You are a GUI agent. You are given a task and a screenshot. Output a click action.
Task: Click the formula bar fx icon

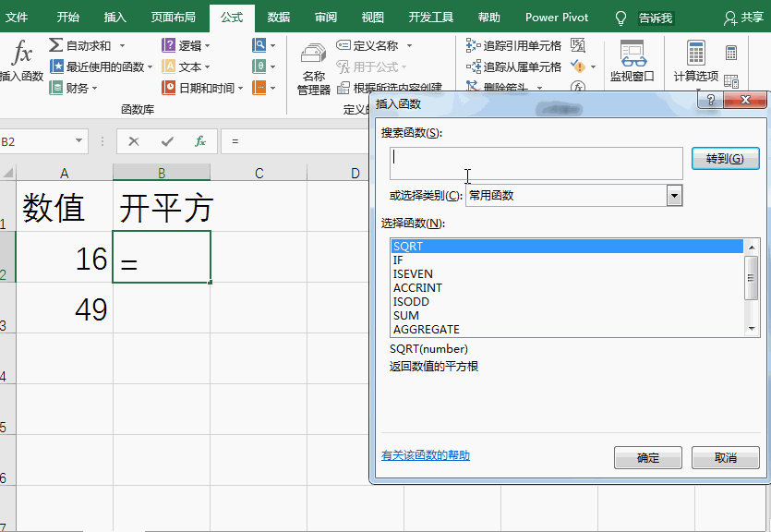200,141
